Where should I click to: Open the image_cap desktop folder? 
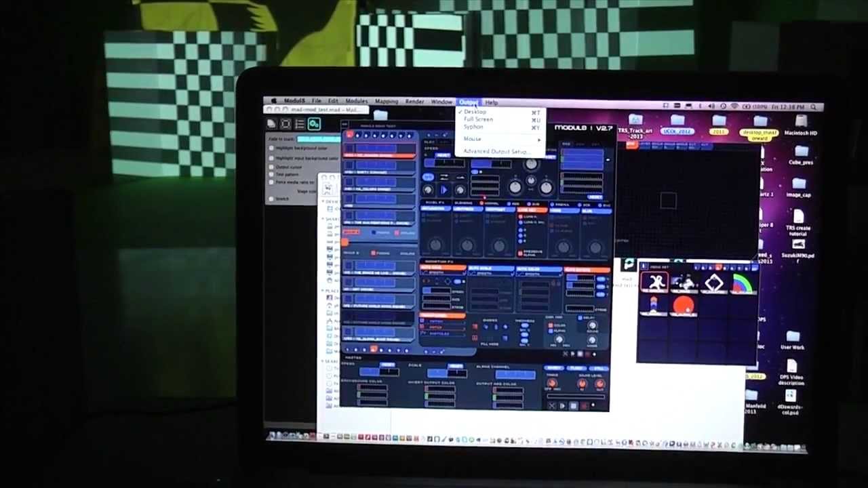click(x=799, y=188)
